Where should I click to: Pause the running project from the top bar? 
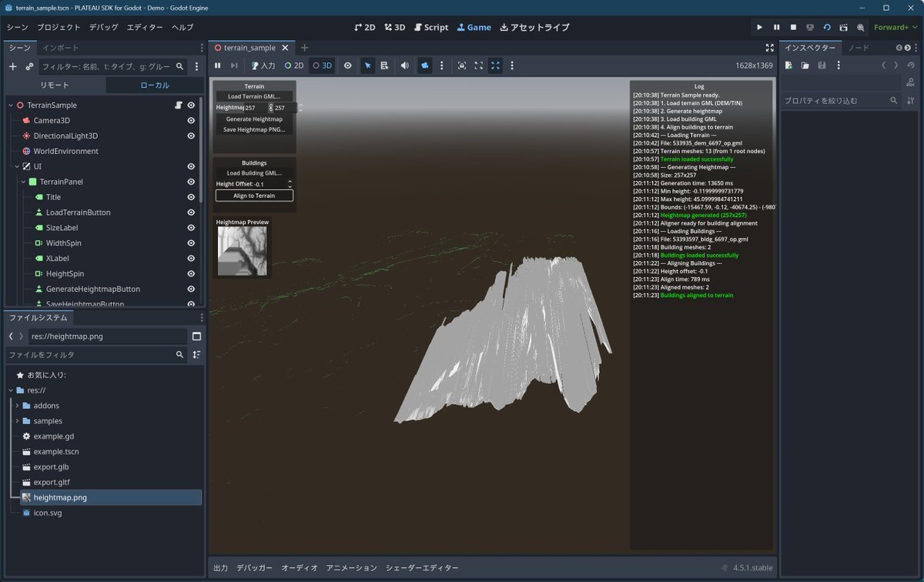pos(776,27)
